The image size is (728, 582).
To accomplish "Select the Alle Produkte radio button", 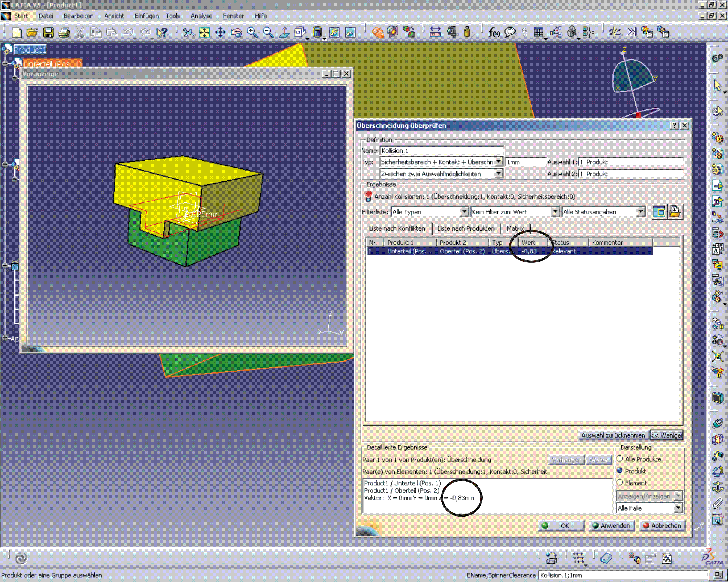I will pyautogui.click(x=620, y=459).
